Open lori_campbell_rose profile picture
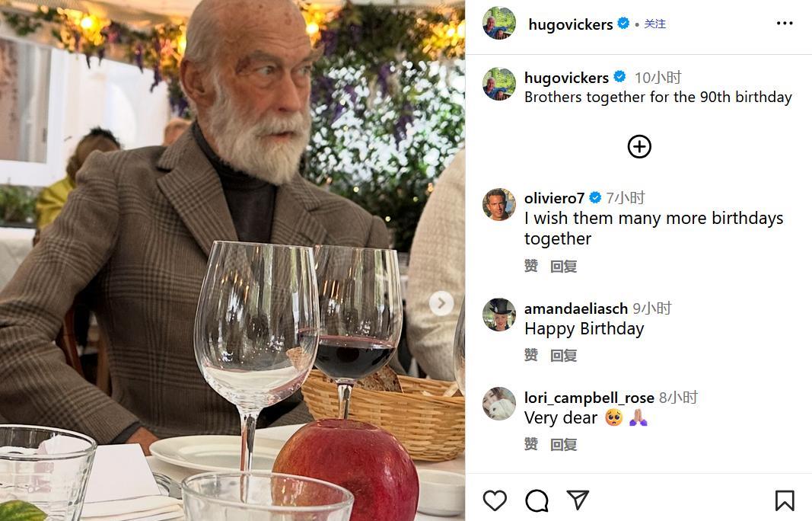This screenshot has width=812, height=521. [499, 404]
